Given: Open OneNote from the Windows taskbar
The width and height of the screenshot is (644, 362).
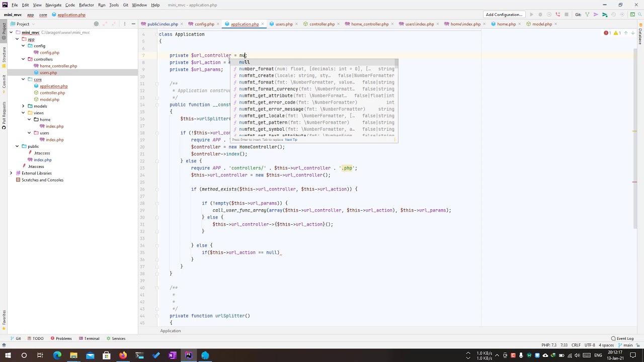Looking at the screenshot, I should pos(172,355).
